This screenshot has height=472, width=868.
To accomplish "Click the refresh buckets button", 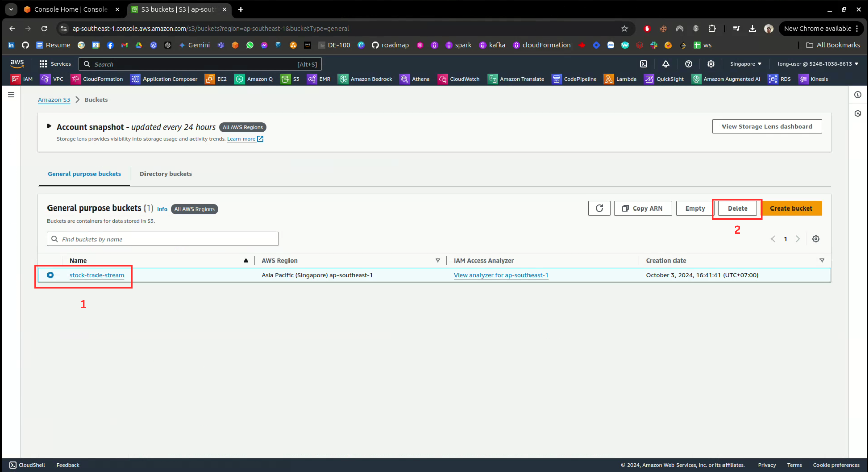I will pyautogui.click(x=599, y=208).
